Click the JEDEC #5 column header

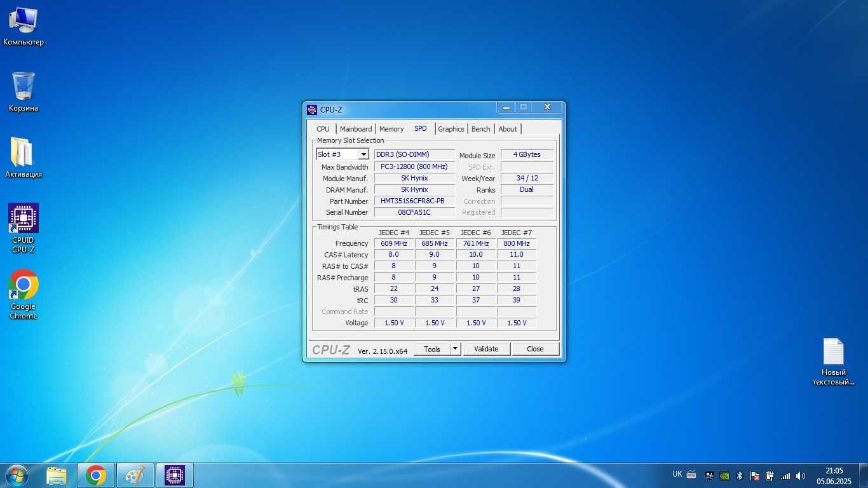coord(435,233)
